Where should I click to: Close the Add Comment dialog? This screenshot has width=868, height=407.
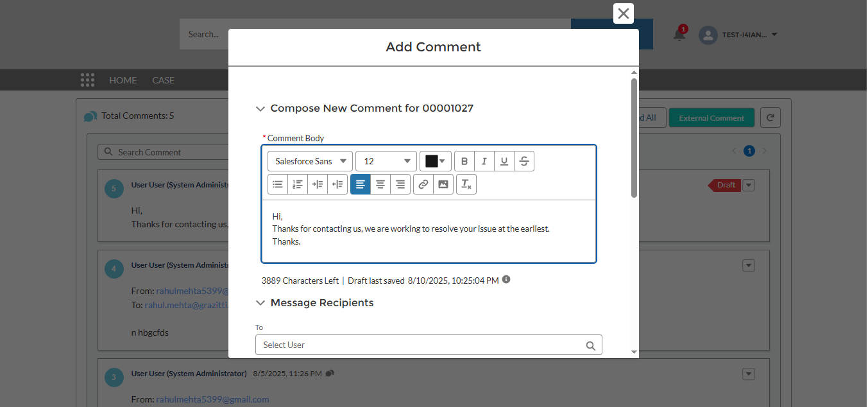tap(623, 13)
